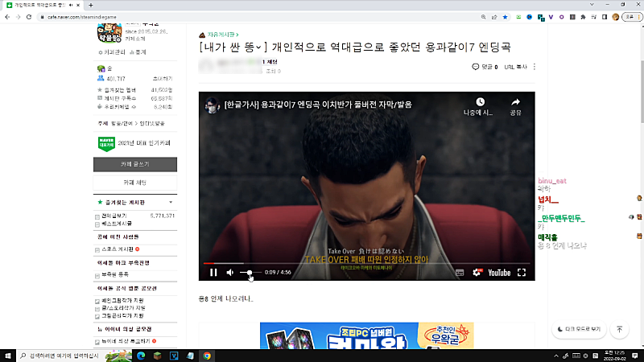The width and height of the screenshot is (644, 362).
Task: Open Microsoft Edge from the taskbar
Action: pos(141,356)
